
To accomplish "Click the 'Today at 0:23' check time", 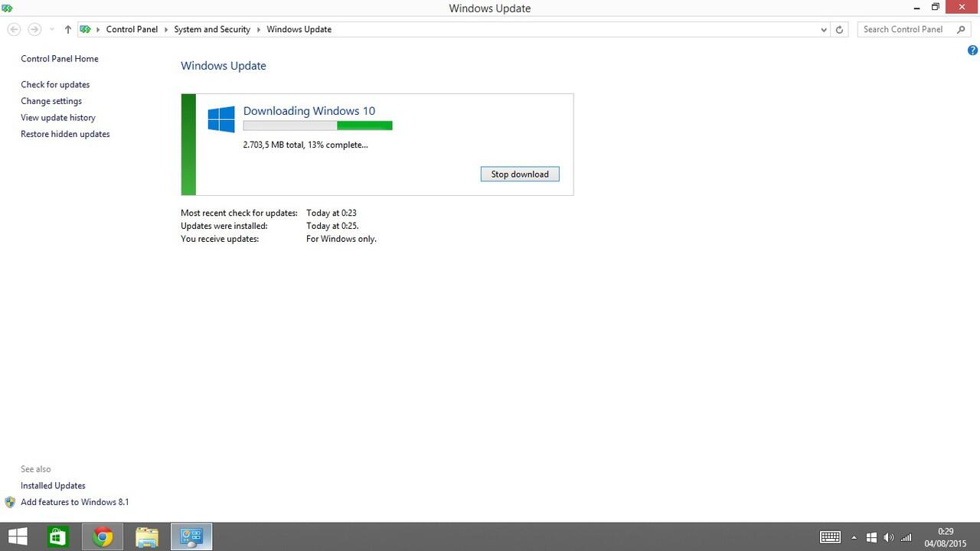I will pos(332,213).
